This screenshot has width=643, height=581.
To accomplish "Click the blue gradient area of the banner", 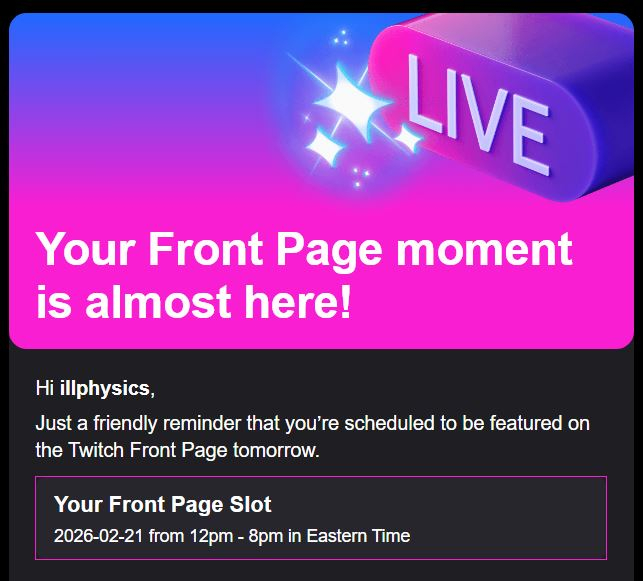I will pyautogui.click(x=120, y=60).
